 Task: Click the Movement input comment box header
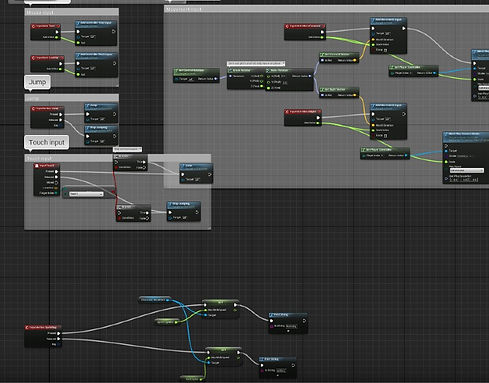point(327,9)
